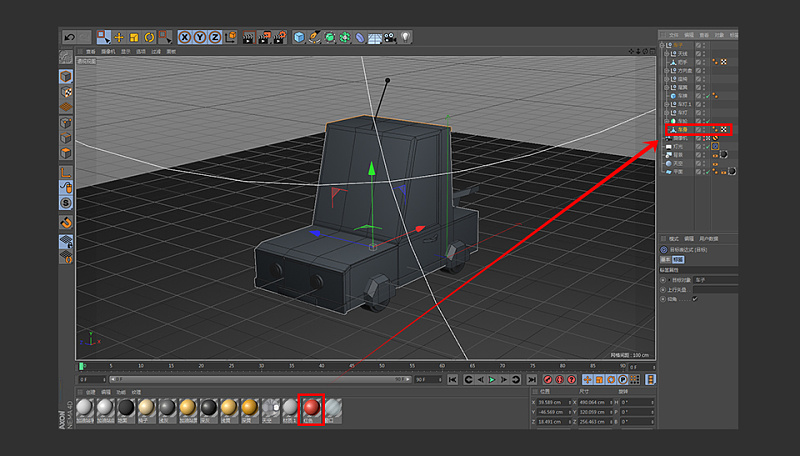Activate the Rotate tool
Screen dimensions: 800x456
[x=149, y=37]
